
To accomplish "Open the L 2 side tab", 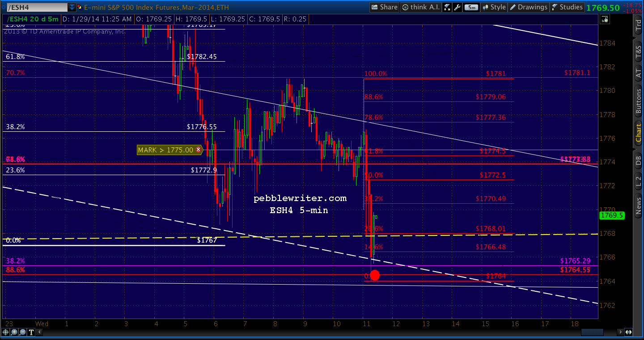I will 638,182.
